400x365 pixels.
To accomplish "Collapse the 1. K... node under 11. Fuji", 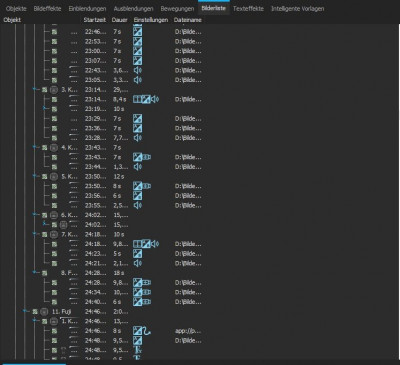I will tap(34, 321).
